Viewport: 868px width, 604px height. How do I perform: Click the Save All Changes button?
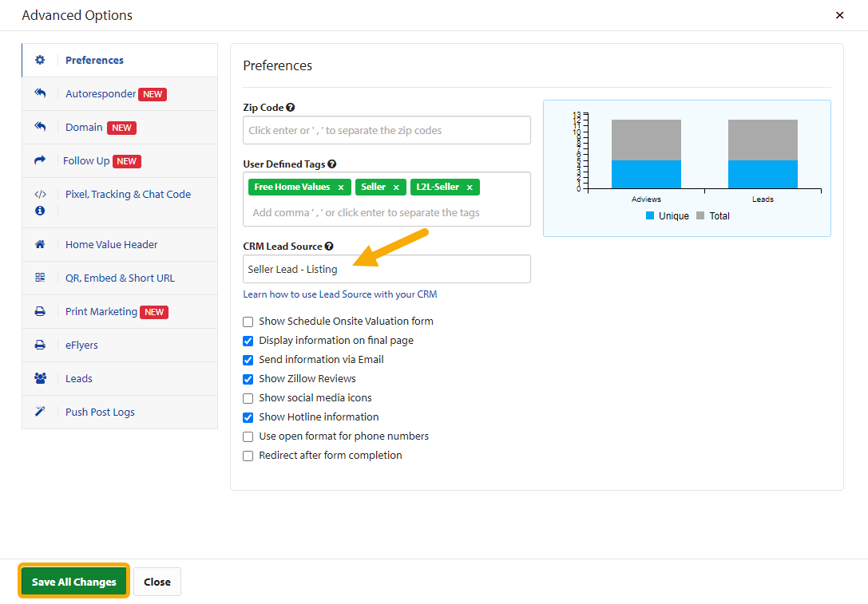click(73, 581)
